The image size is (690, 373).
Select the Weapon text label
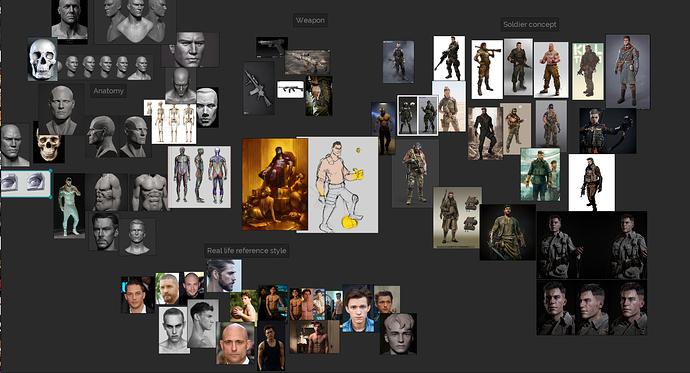(x=310, y=20)
